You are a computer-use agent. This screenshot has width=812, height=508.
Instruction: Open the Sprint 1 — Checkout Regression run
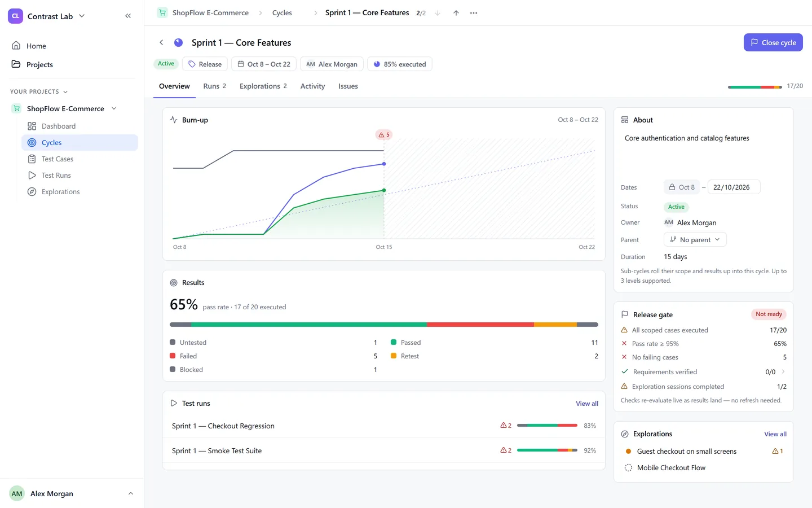(x=384, y=426)
